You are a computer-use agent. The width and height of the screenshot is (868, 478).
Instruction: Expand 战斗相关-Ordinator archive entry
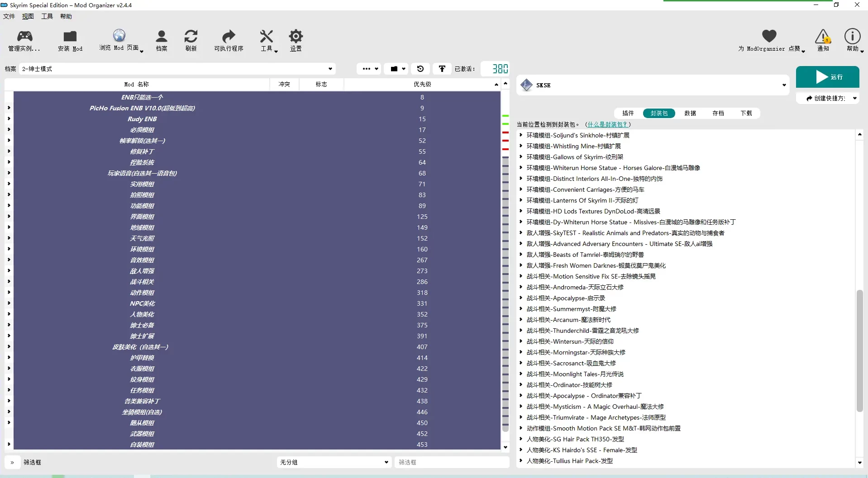tap(521, 385)
